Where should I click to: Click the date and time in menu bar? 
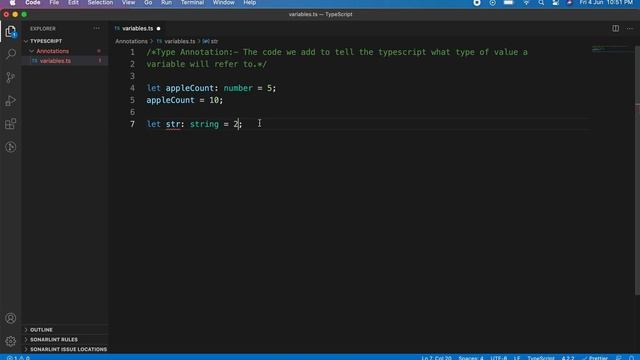coord(606,3)
